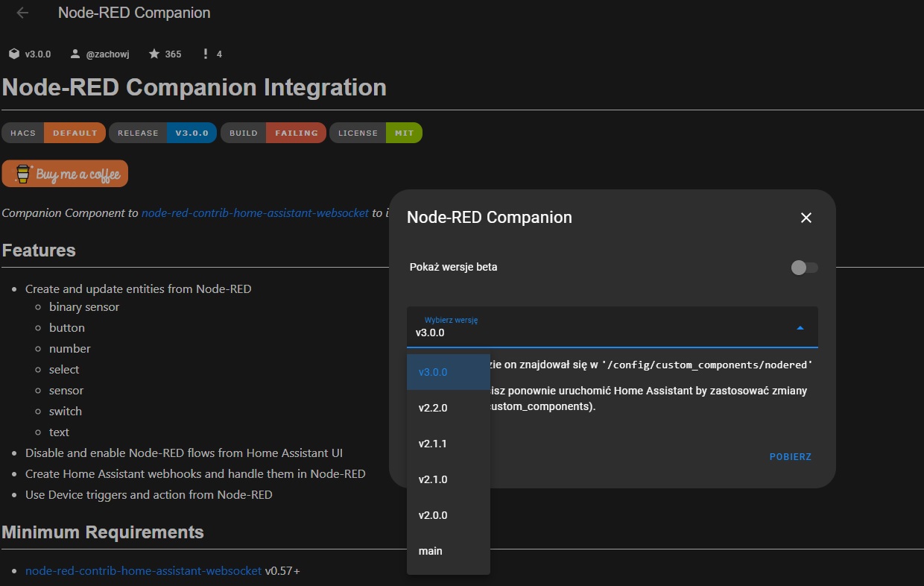This screenshot has width=924, height=586.
Task: Pick the main branch option
Action: pyautogui.click(x=449, y=551)
